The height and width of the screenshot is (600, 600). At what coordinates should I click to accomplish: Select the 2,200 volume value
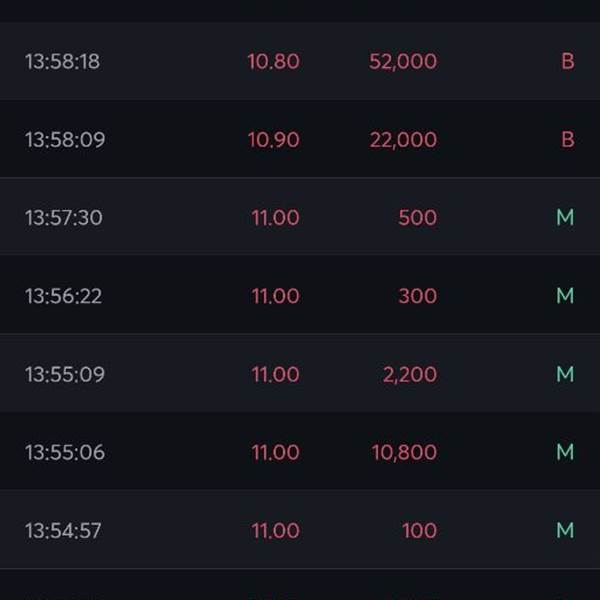pos(410,374)
